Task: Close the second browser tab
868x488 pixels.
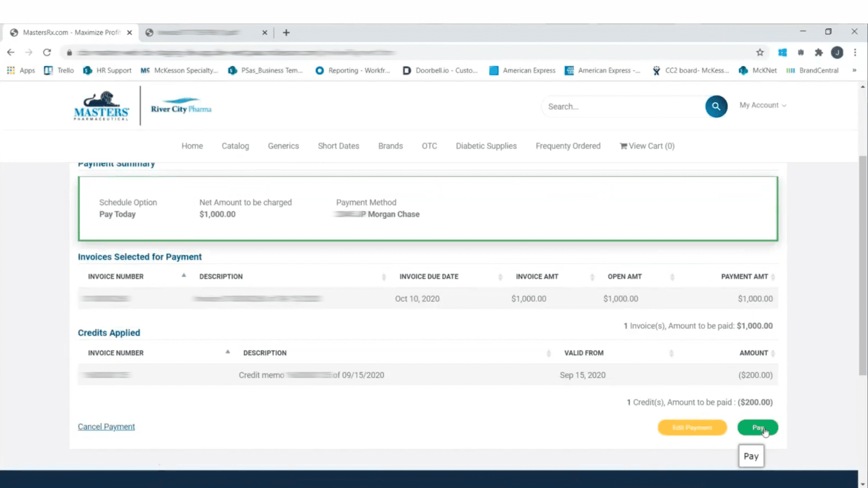Action: 264,32
